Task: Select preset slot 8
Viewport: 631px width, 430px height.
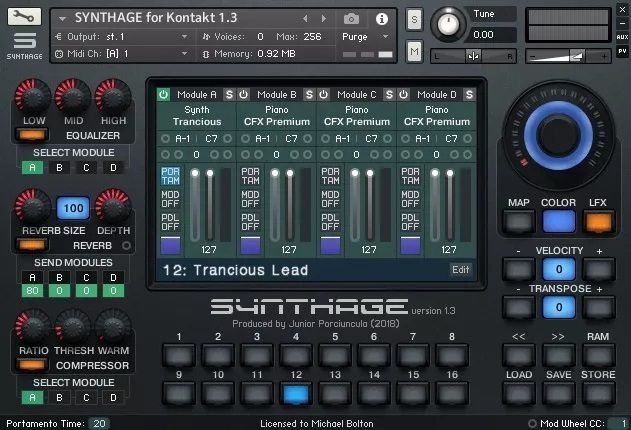Action: coord(452,356)
